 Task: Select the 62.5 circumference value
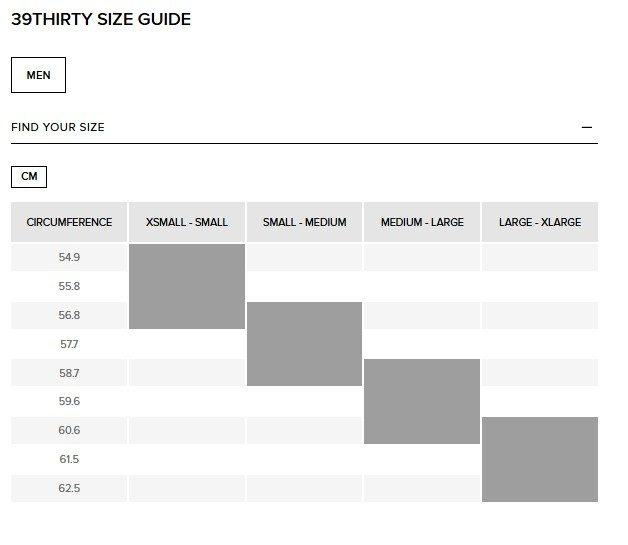(69, 489)
